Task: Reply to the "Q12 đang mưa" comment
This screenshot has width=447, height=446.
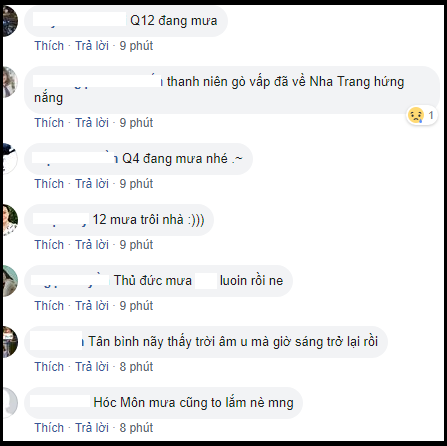Action: tap(92, 46)
